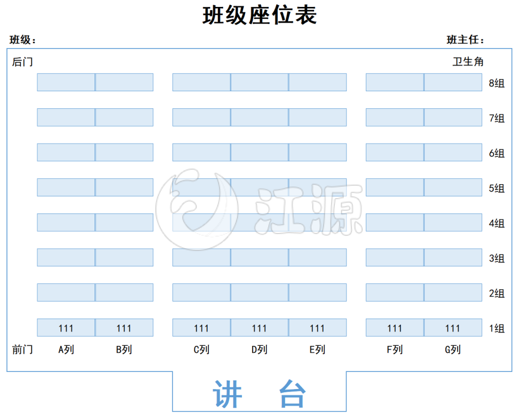Select the 2组 row label

(497, 293)
